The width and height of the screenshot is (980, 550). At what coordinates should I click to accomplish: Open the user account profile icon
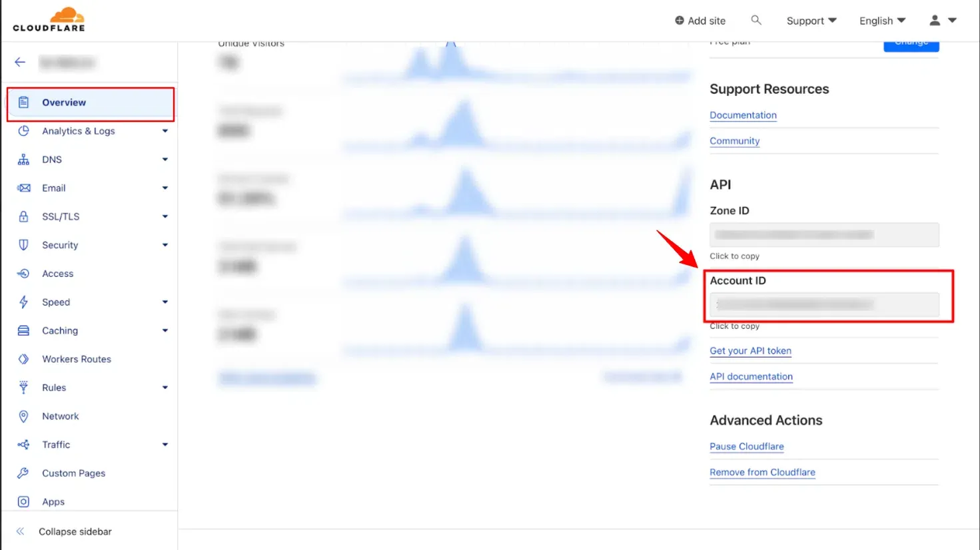click(x=935, y=21)
